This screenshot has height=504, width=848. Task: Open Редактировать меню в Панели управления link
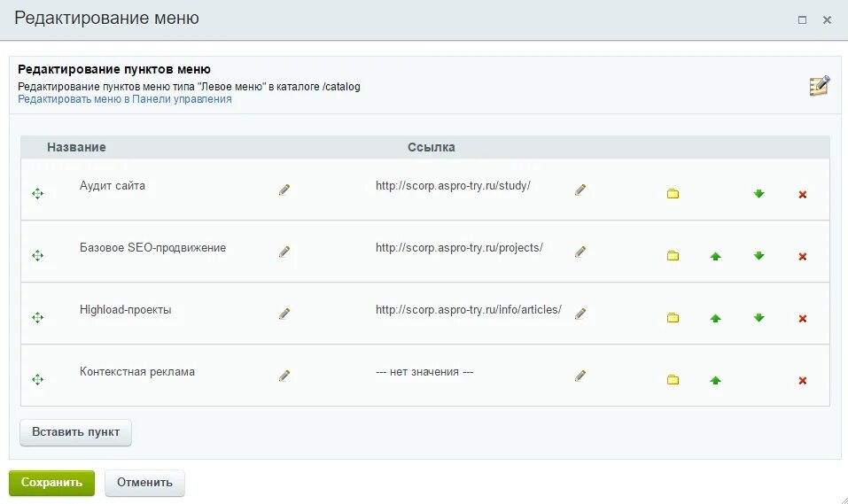pyautogui.click(x=124, y=99)
